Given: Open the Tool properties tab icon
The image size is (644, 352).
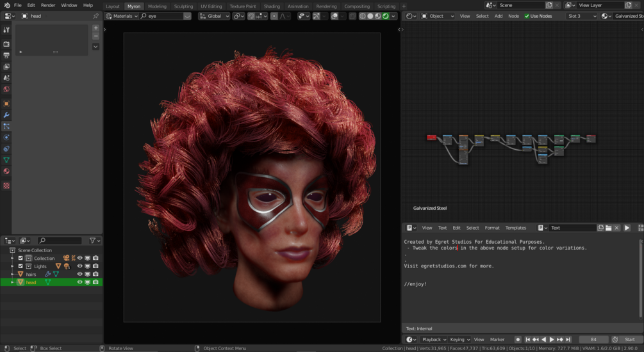Looking at the screenshot, I should (6, 29).
